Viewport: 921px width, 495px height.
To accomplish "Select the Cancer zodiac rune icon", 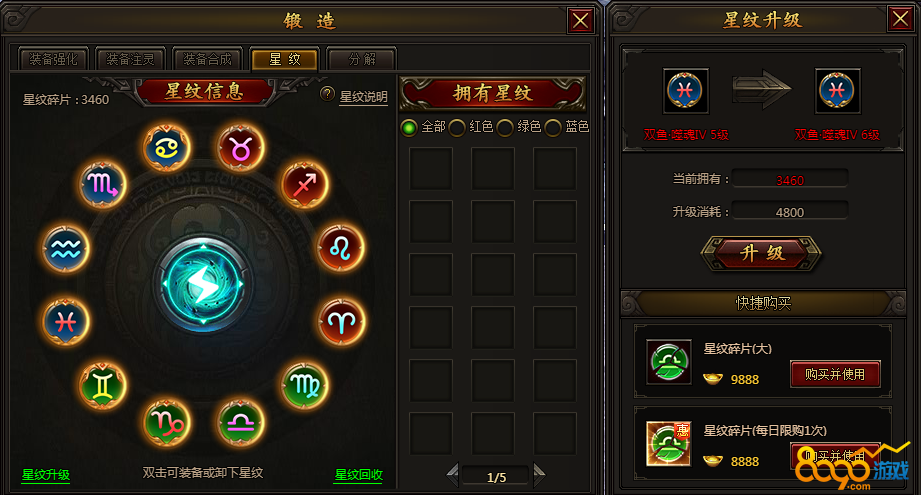I will (167, 147).
